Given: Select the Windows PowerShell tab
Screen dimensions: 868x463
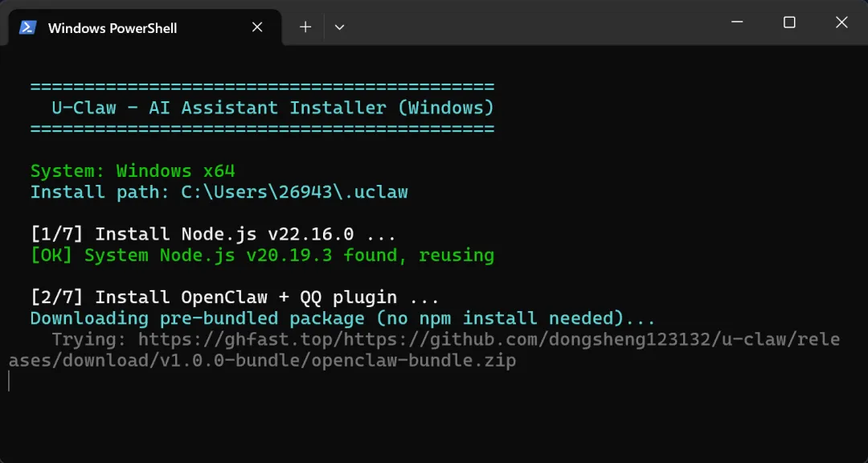Looking at the screenshot, I should pyautogui.click(x=145, y=27).
